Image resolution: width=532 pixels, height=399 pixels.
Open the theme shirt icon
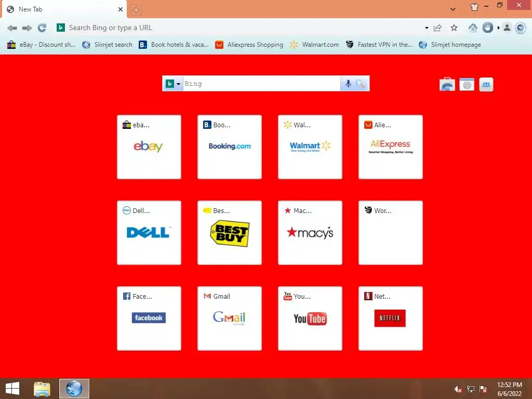coord(474,7)
